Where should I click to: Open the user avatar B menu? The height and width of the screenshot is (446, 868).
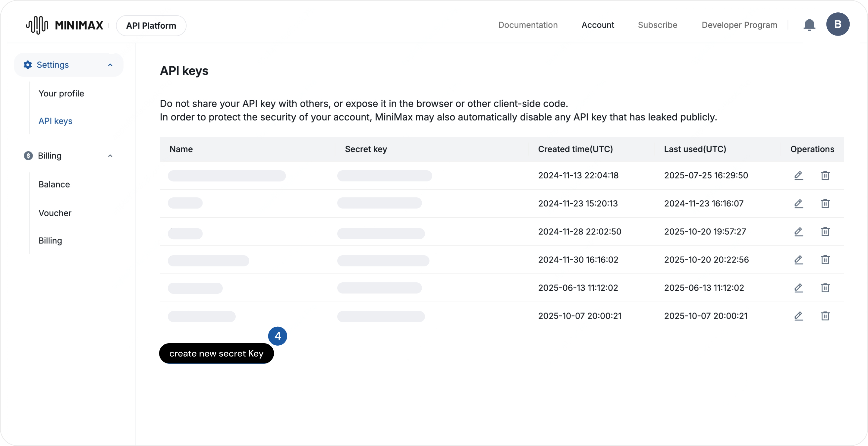pyautogui.click(x=838, y=24)
